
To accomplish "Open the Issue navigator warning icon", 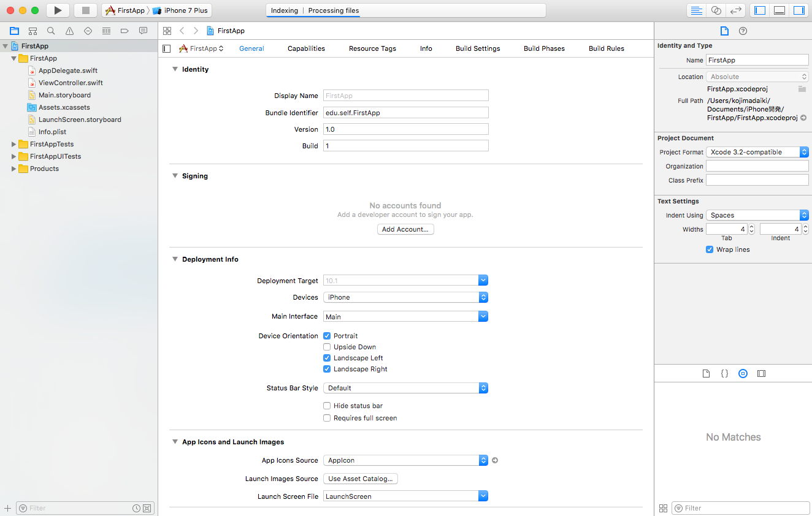I will pyautogui.click(x=70, y=31).
